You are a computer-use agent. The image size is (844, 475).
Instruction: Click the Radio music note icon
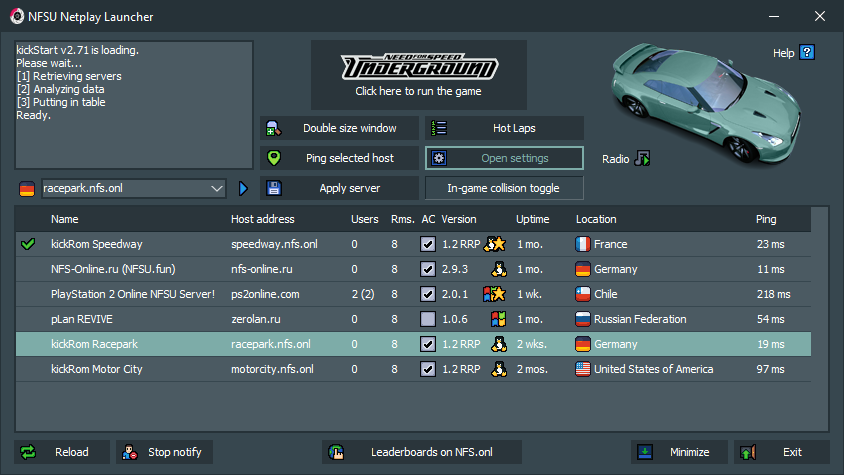coord(642,158)
